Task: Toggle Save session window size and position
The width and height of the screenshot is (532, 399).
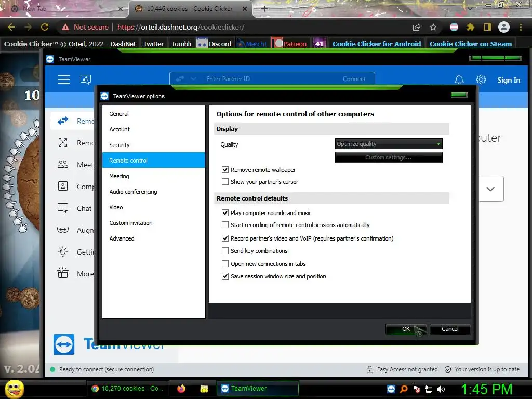Action: click(x=225, y=276)
